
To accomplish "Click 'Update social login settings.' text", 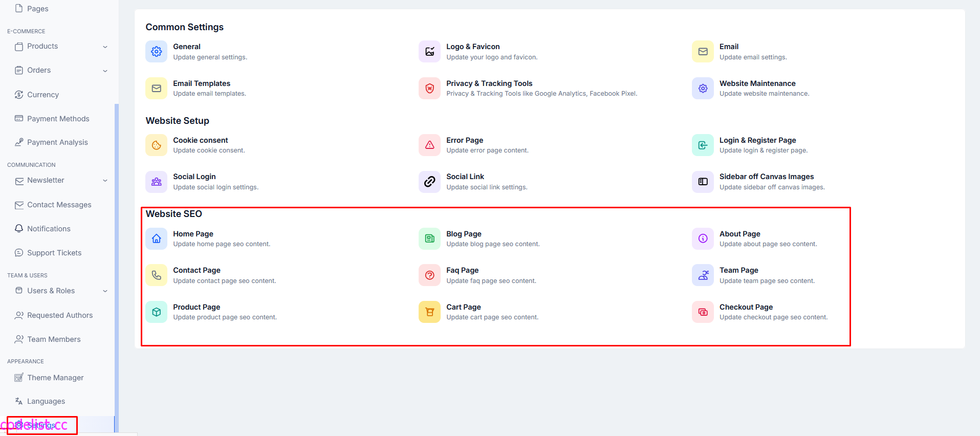I will click(215, 187).
